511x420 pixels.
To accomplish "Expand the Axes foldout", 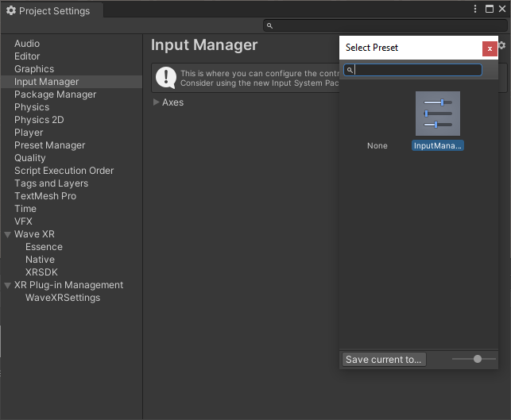I will (156, 102).
